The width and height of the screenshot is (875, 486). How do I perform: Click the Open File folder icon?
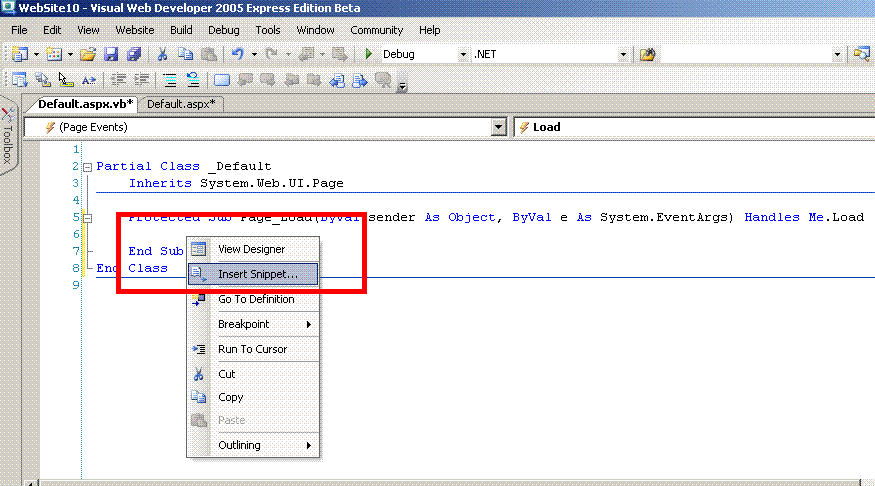point(88,54)
